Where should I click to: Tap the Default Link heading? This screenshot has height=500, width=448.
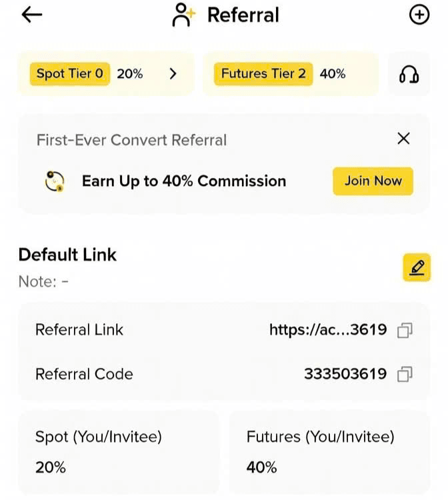[67, 255]
